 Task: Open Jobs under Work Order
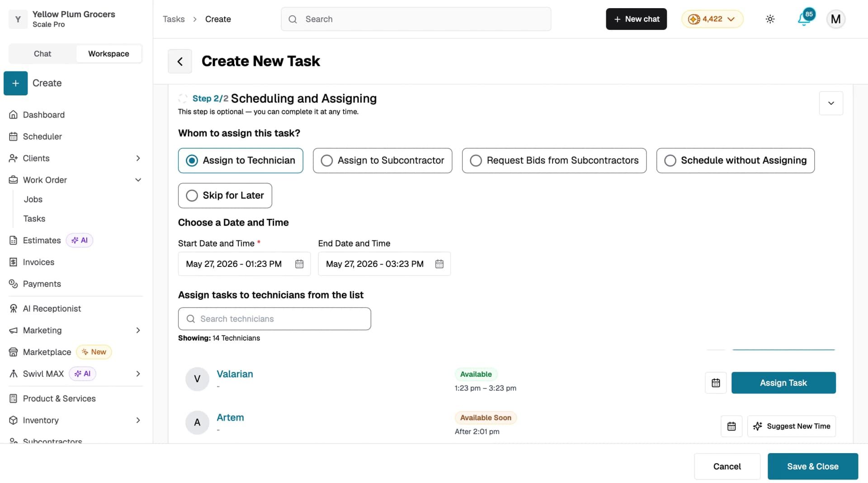33,199
